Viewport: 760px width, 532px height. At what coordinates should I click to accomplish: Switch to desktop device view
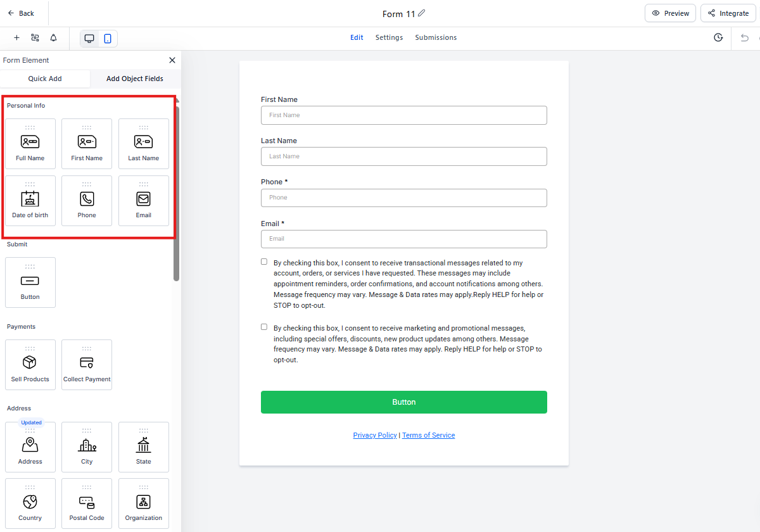tap(89, 39)
